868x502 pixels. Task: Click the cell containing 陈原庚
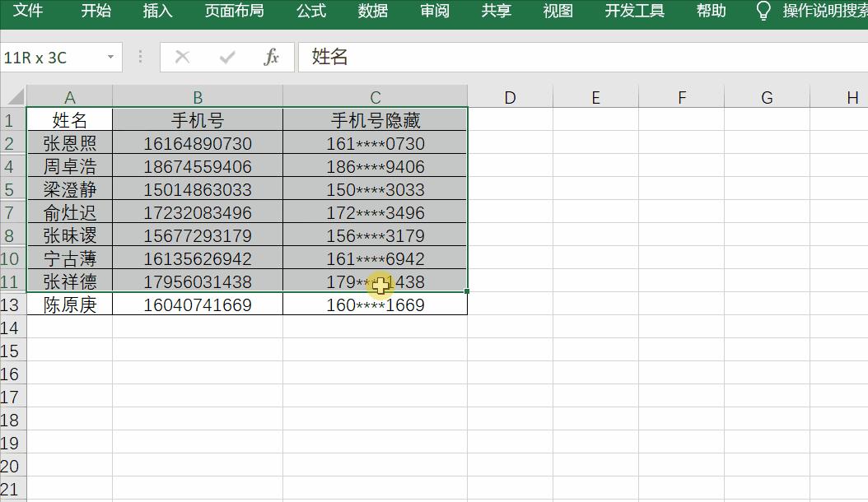point(69,304)
